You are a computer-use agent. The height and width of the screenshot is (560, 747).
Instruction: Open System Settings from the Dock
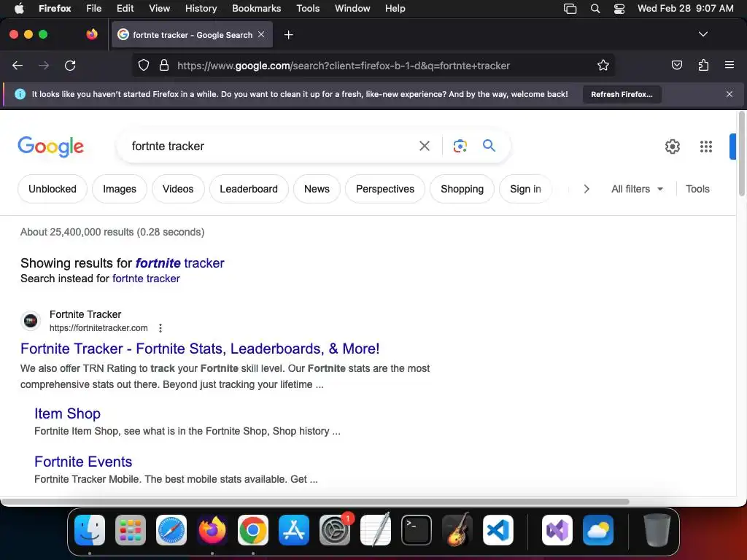pyautogui.click(x=334, y=530)
